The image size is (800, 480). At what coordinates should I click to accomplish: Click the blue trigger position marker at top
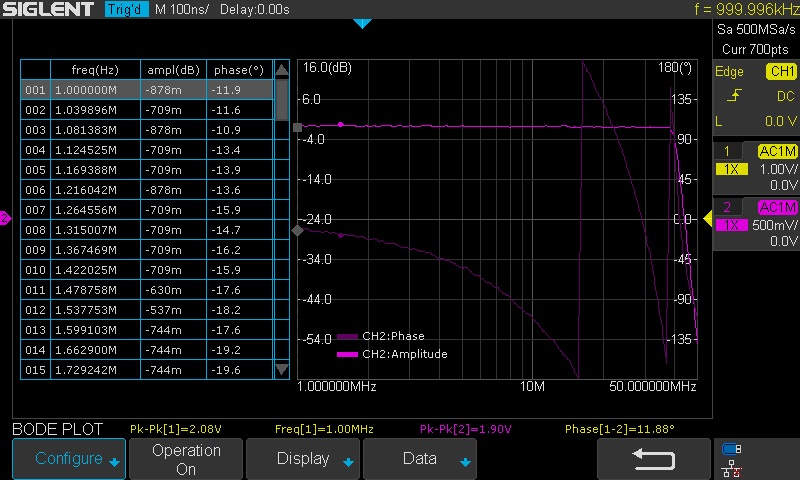tap(362, 23)
